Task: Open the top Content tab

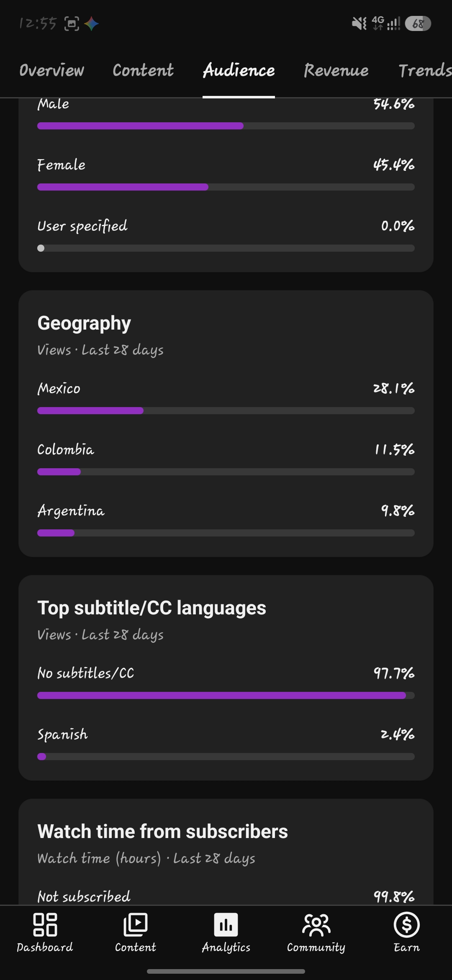Action: [143, 70]
